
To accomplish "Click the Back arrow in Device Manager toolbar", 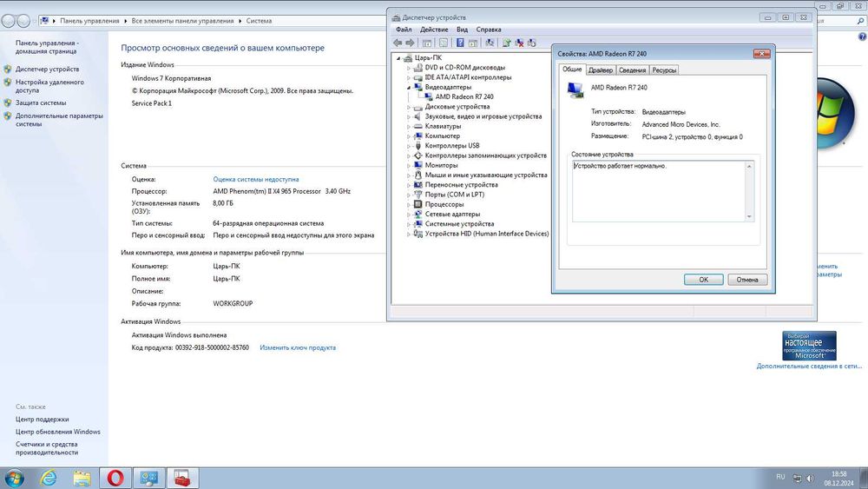I will [398, 43].
